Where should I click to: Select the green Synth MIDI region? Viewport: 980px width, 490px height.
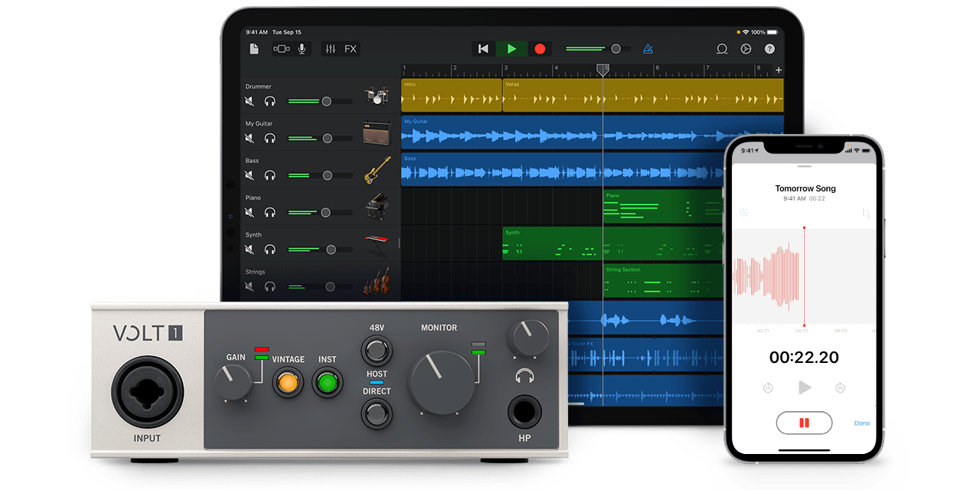pyautogui.click(x=612, y=243)
